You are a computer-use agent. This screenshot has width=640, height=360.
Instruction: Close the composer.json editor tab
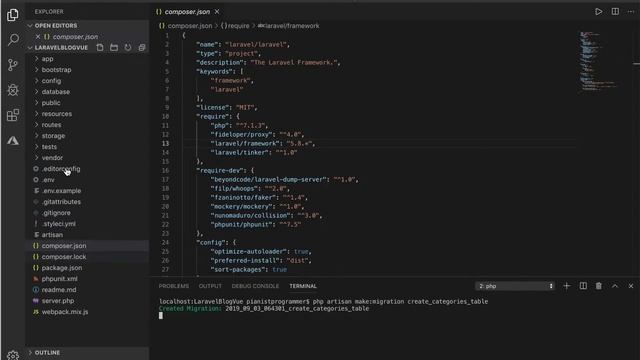point(217,12)
